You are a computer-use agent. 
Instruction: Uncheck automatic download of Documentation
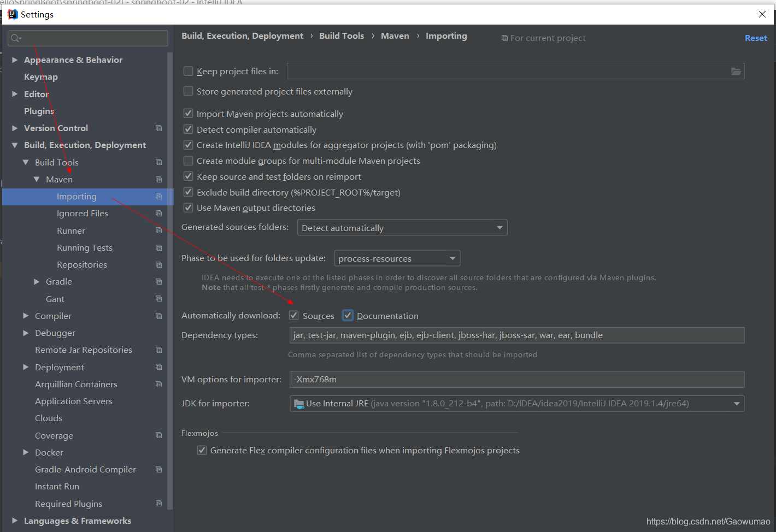pyautogui.click(x=348, y=316)
